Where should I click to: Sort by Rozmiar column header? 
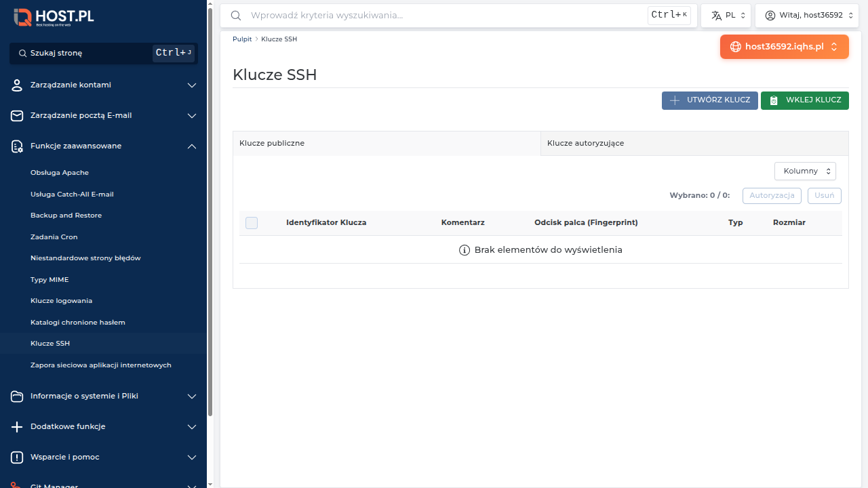[x=789, y=223]
